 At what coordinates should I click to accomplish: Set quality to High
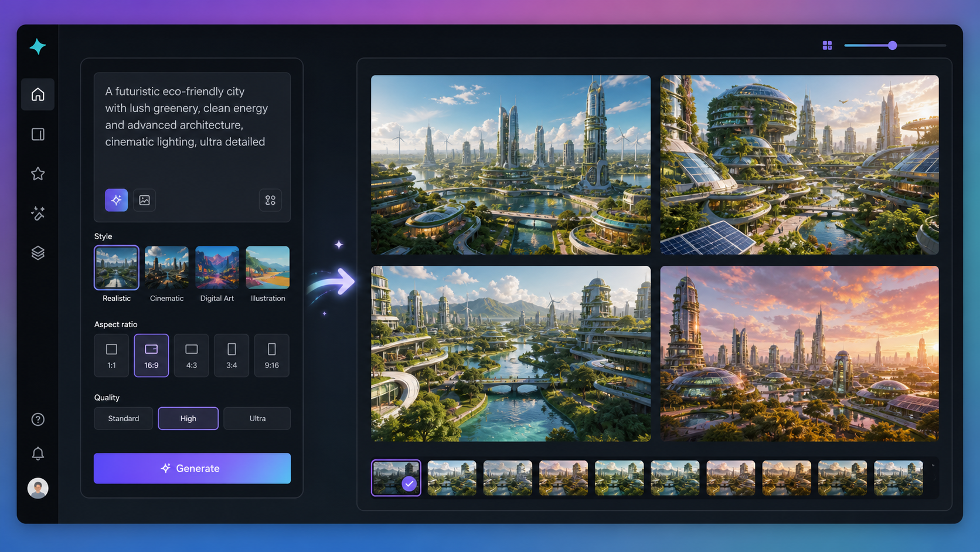click(x=188, y=418)
